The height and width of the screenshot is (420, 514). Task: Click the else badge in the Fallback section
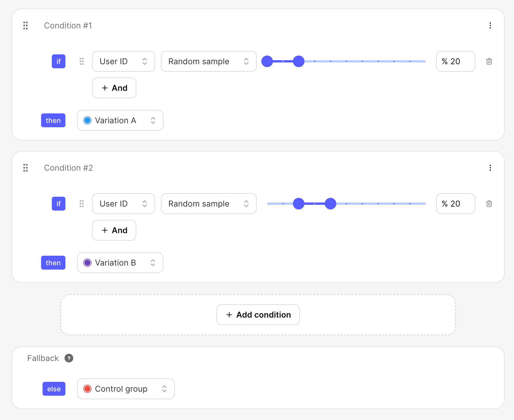point(54,389)
